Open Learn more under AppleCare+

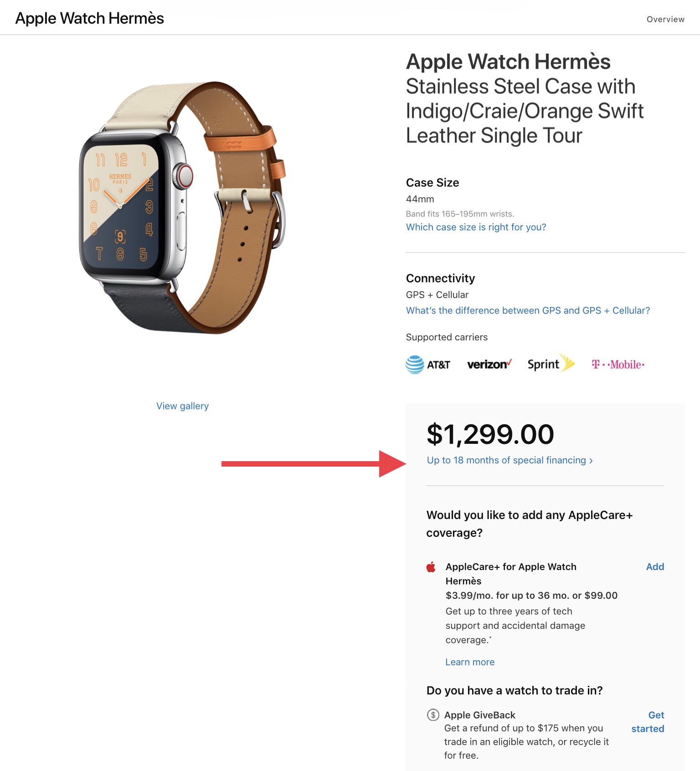[470, 662]
